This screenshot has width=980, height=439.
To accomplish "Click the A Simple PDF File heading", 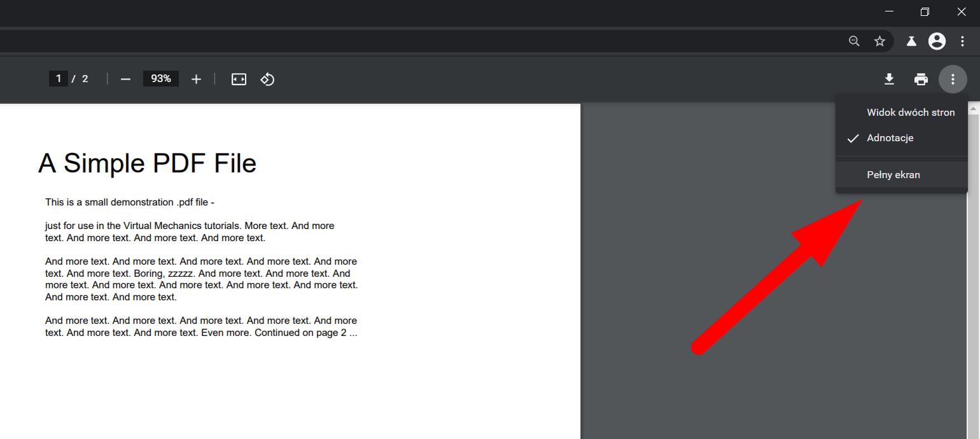I will 147,164.
